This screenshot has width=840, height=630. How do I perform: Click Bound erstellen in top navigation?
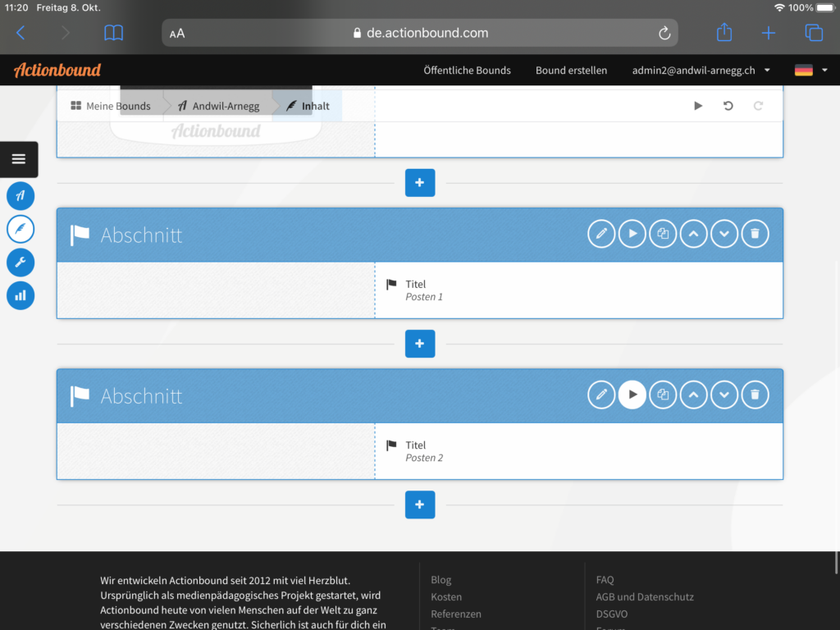tap(571, 71)
